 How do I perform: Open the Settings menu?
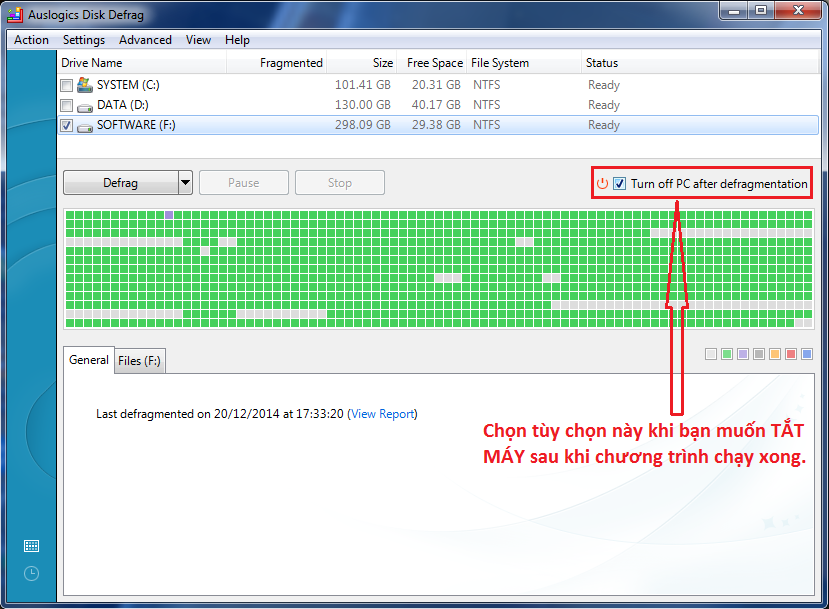coord(83,40)
